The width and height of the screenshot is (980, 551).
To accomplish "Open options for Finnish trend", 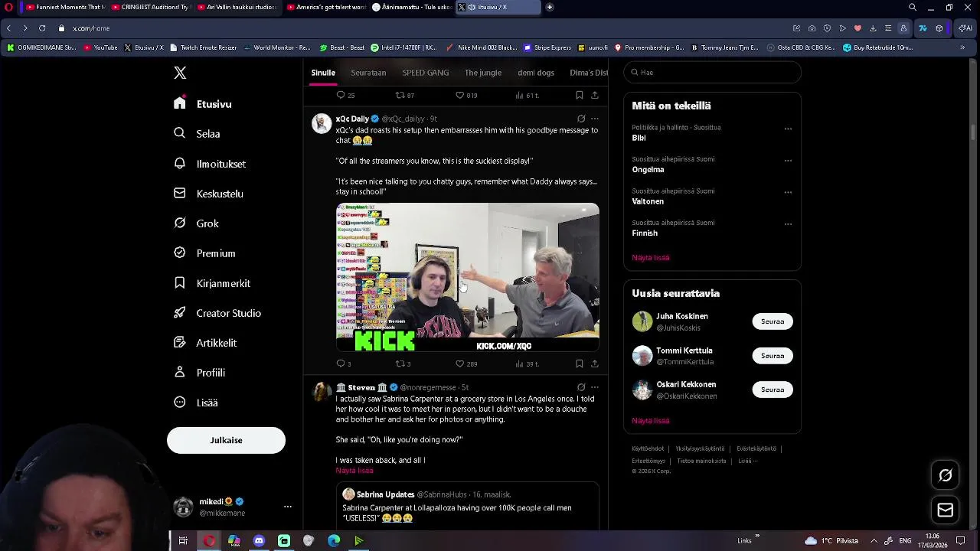I will (788, 224).
